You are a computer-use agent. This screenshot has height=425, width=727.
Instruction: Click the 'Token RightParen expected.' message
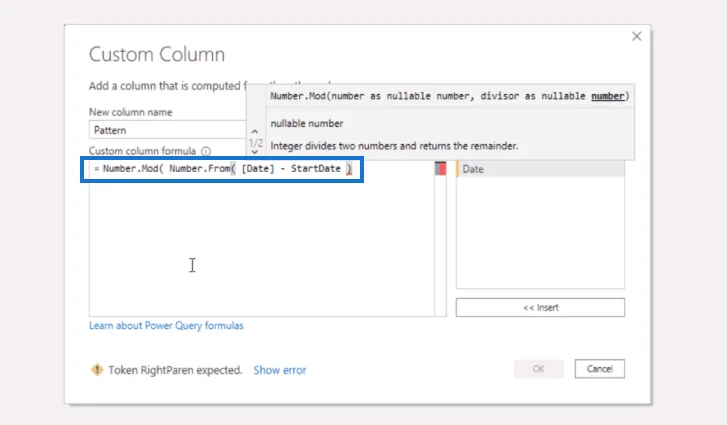pos(175,370)
